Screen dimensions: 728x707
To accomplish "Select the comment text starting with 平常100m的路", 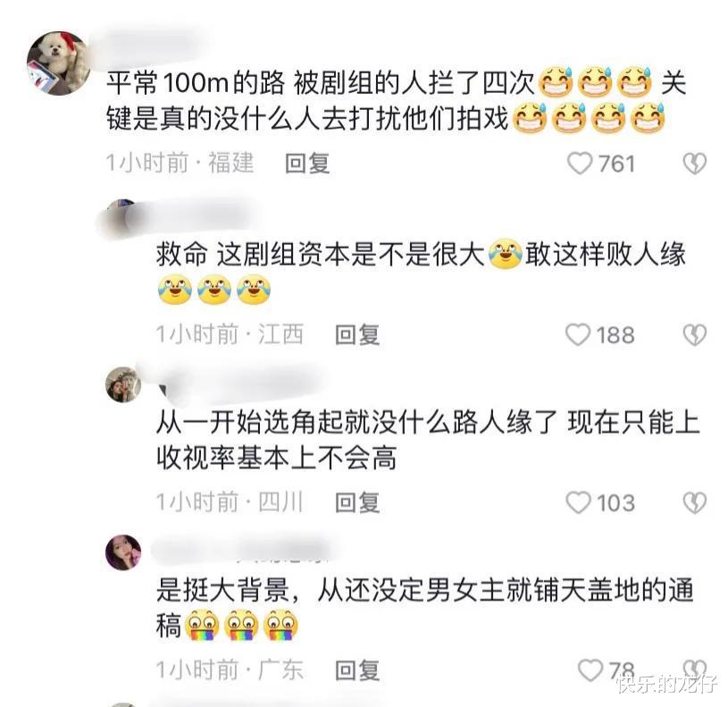I will [x=397, y=101].
